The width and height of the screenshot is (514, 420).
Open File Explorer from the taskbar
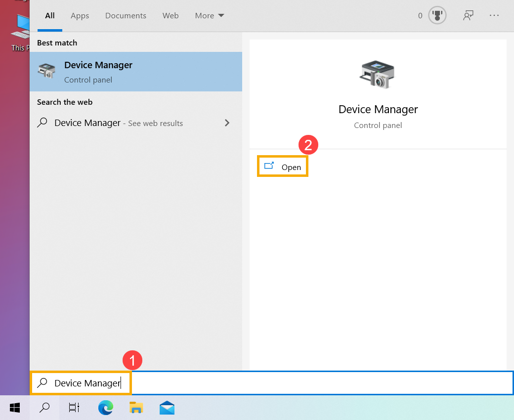pyautogui.click(x=136, y=408)
